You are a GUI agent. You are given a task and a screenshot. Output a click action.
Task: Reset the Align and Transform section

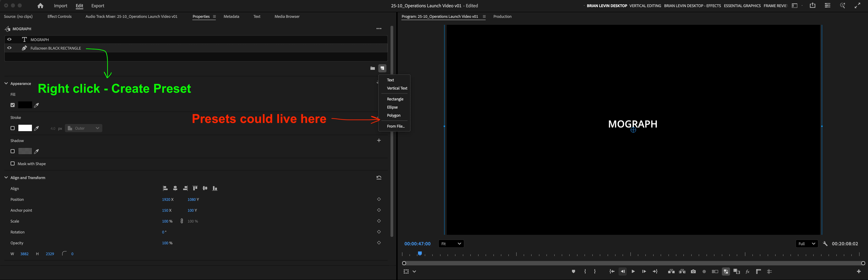click(379, 178)
